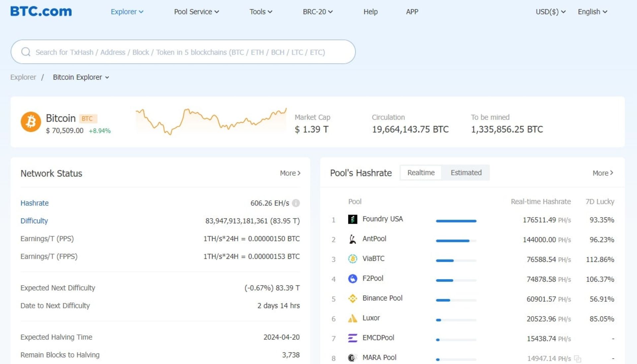
Task: Click Date to Next Difficulty 2 days 14 hrs
Action: pyautogui.click(x=278, y=306)
